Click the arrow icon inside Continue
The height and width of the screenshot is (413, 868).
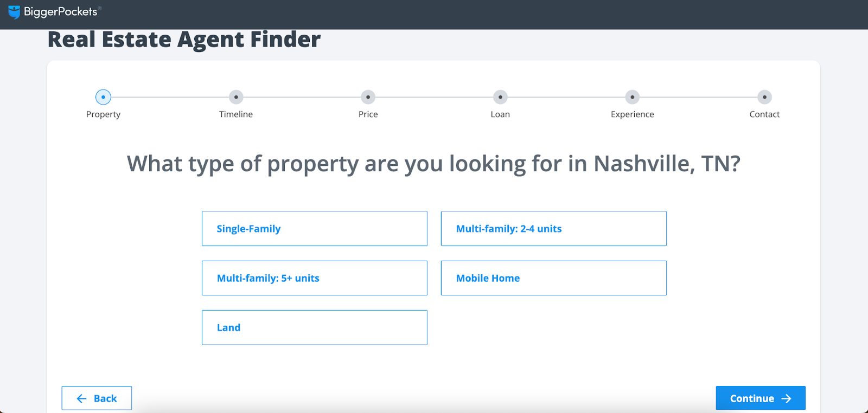pos(787,398)
